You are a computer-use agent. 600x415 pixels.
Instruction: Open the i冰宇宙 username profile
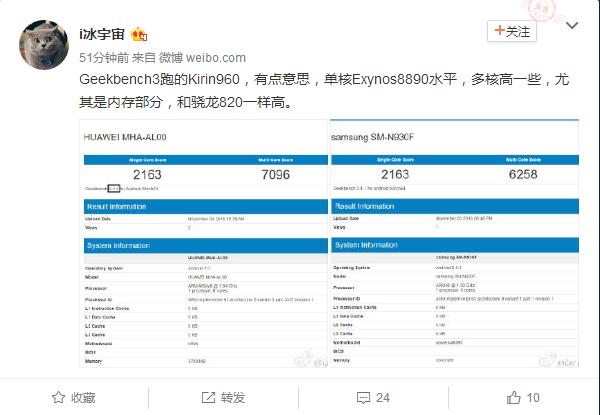[x=102, y=34]
